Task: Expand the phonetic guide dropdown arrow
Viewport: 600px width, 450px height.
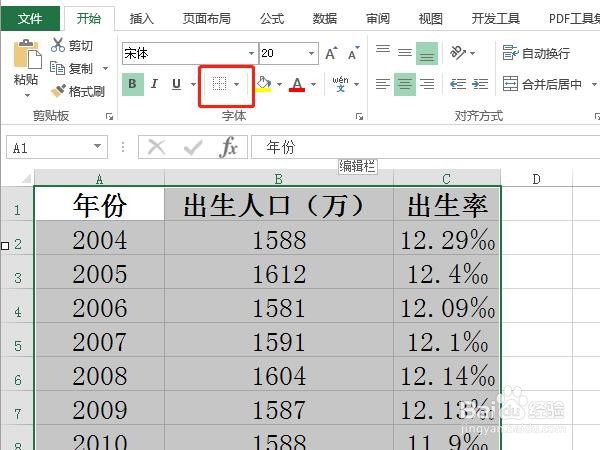Action: click(356, 84)
